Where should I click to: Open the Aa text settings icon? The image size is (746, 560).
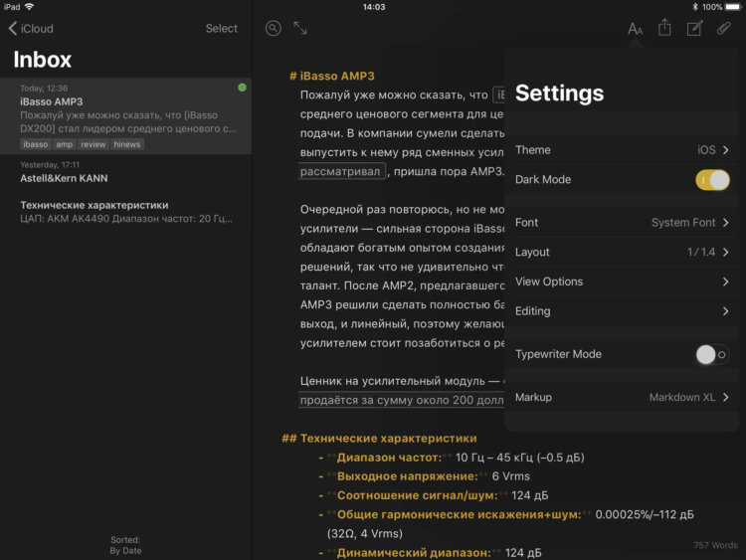pos(635,29)
